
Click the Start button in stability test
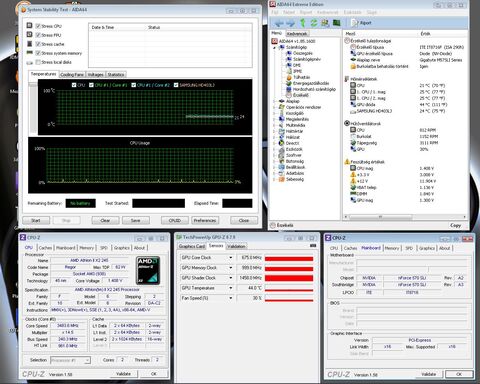(x=36, y=220)
